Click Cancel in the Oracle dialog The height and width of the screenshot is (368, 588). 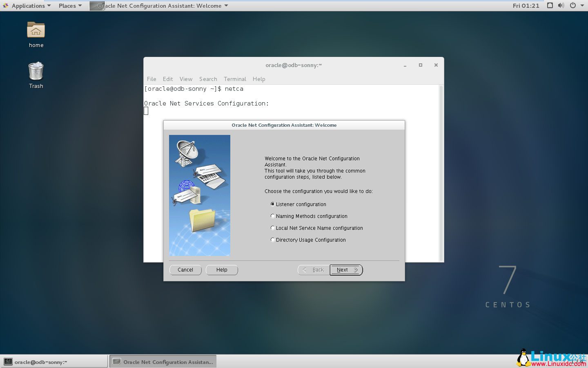click(185, 270)
